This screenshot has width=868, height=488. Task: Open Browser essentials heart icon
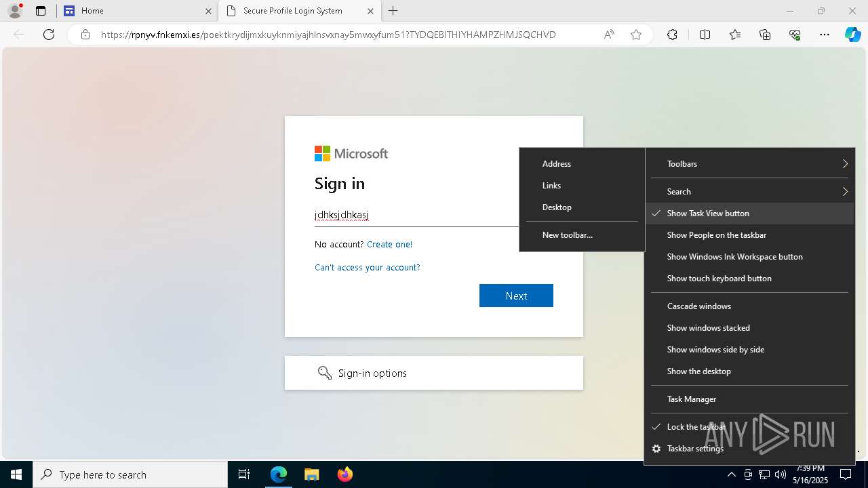pos(795,35)
